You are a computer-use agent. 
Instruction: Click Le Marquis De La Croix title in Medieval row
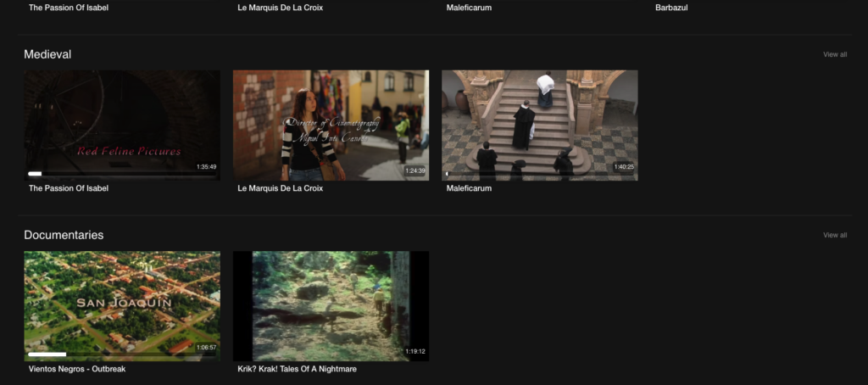280,188
